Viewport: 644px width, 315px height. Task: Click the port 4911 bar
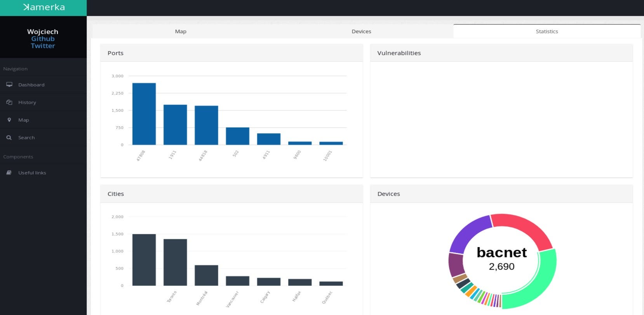[269, 139]
